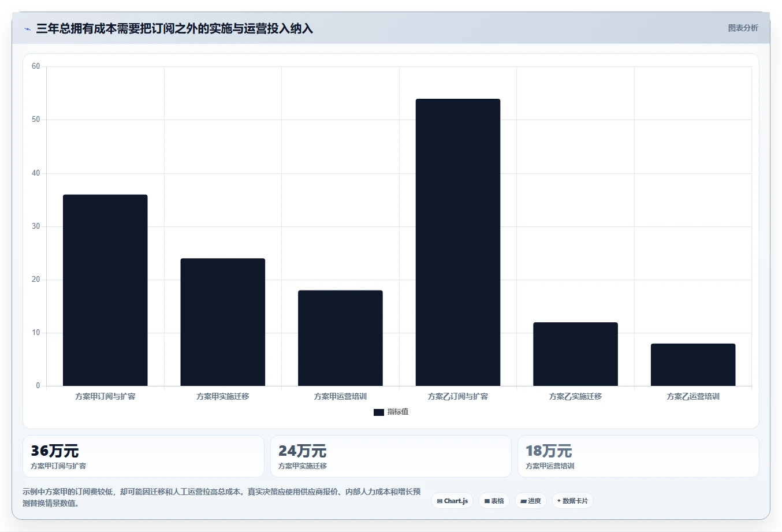Click the y-axis value 40
Viewport: 782px width, 532px height.
[36, 173]
